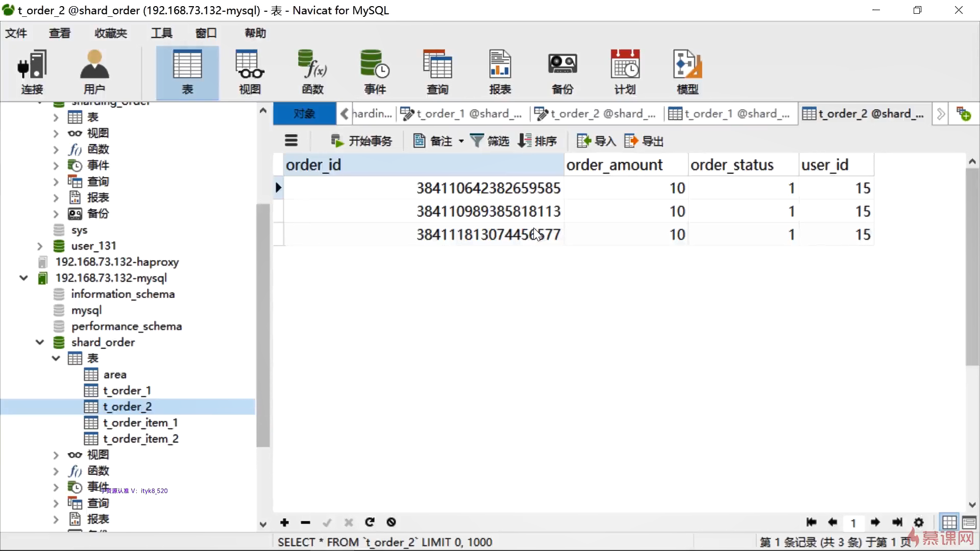Collapse the shard_order database node
This screenshot has height=551, width=980.
coord(40,342)
